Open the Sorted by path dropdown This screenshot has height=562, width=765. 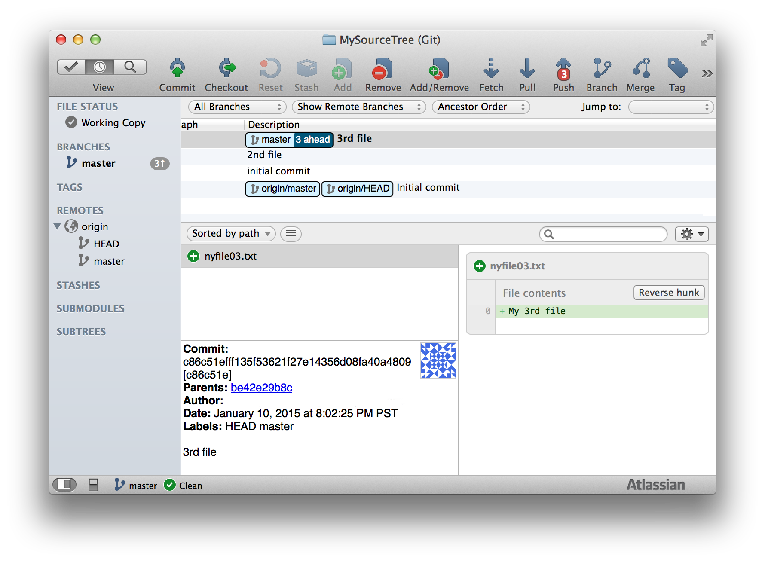click(x=231, y=234)
